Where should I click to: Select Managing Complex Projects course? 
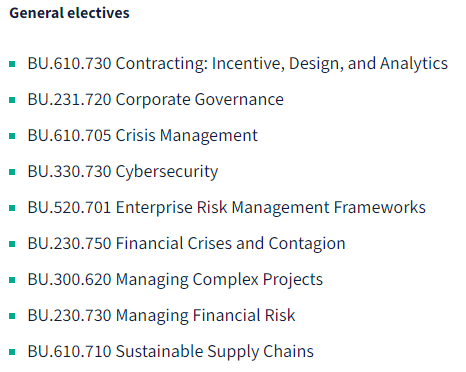click(x=175, y=279)
